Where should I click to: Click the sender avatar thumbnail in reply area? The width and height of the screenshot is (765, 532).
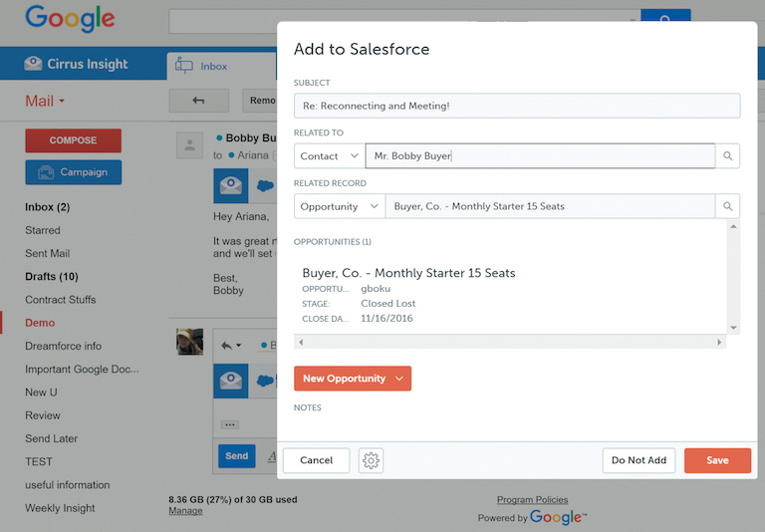(x=189, y=342)
